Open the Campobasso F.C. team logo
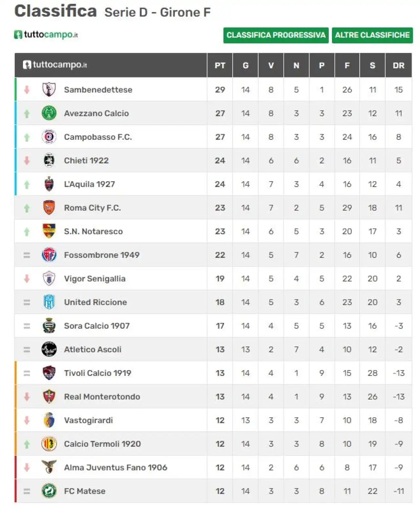The image size is (420, 515). pyautogui.click(x=49, y=137)
